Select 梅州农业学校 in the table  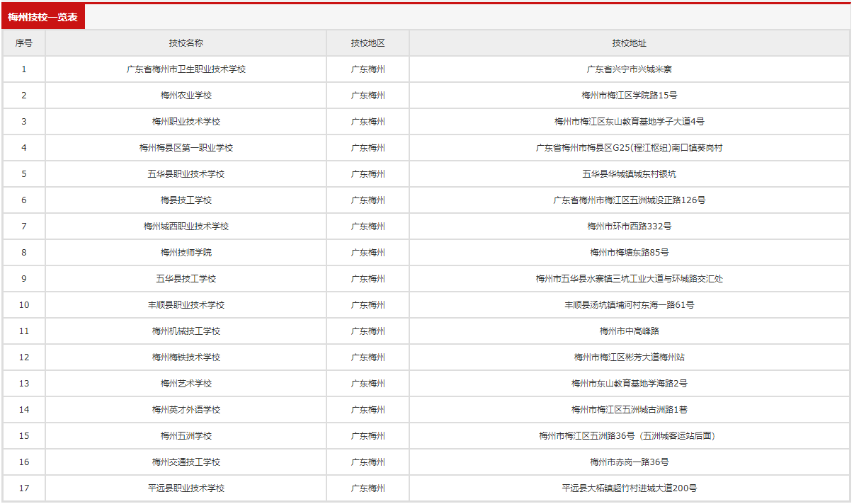tap(186, 96)
